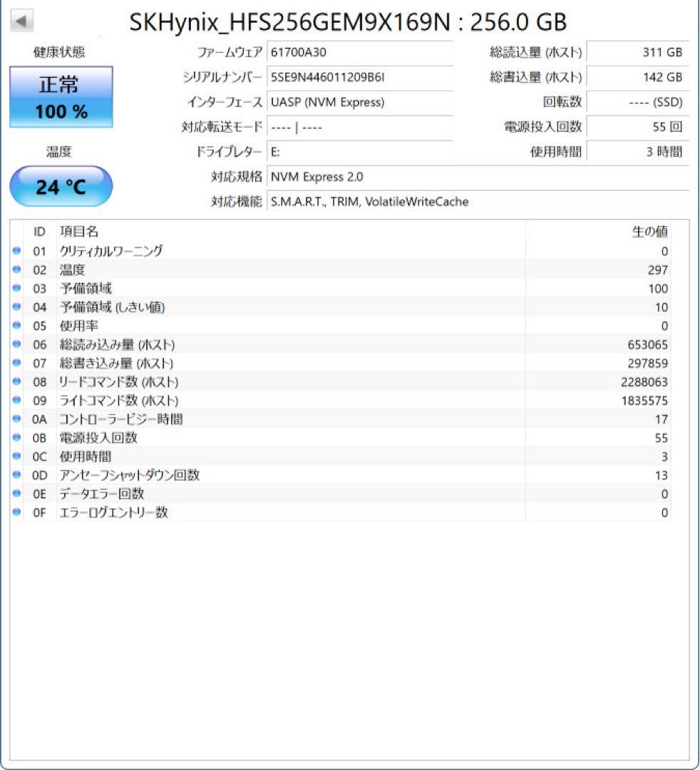Image resolution: width=700 pixels, height=770 pixels.
Task: Click the status dot for 予備領域 (しきい値) row
Action: tap(16, 307)
